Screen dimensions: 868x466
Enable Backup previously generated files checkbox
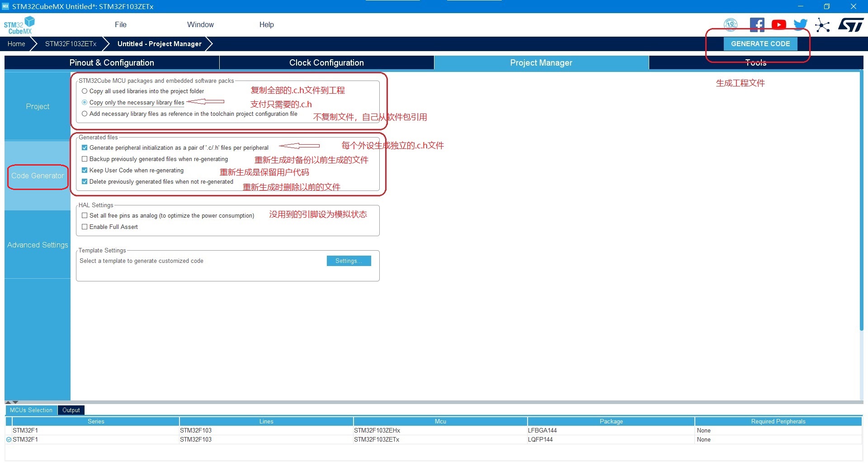[x=85, y=159]
